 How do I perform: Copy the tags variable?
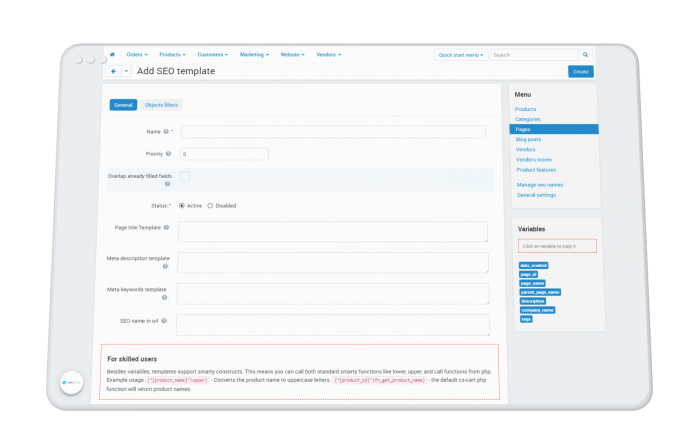click(x=526, y=319)
